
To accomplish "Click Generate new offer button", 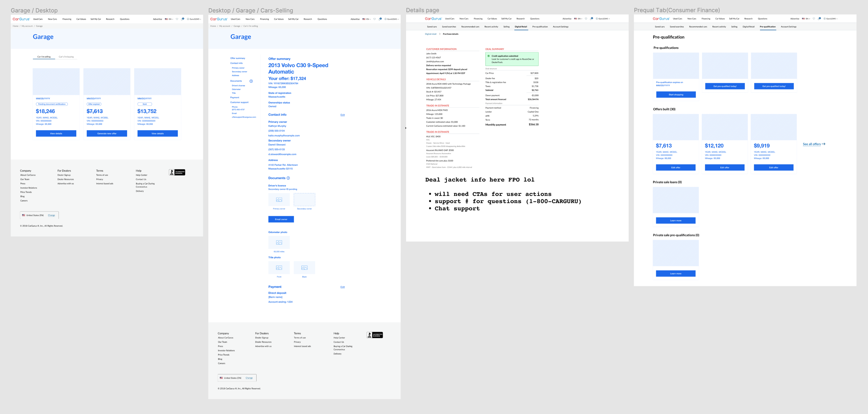I will (107, 134).
